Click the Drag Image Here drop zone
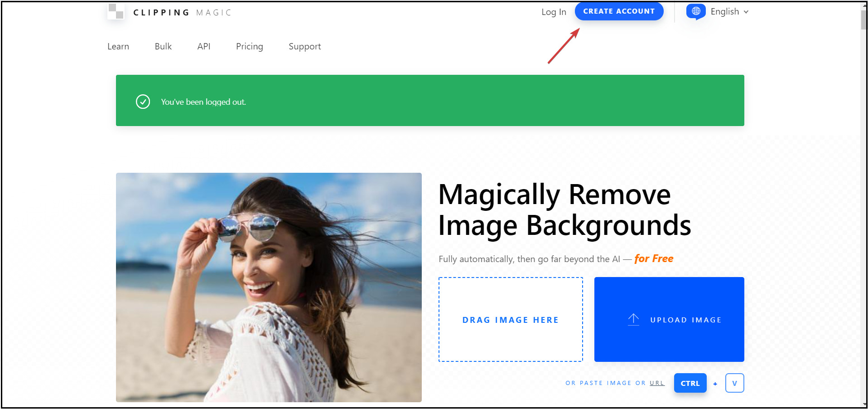 [511, 319]
